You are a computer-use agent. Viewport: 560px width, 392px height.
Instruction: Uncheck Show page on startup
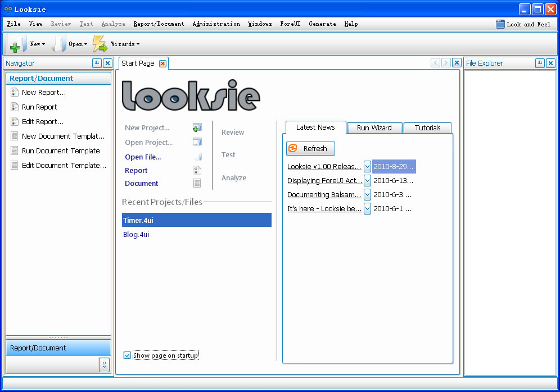128,355
